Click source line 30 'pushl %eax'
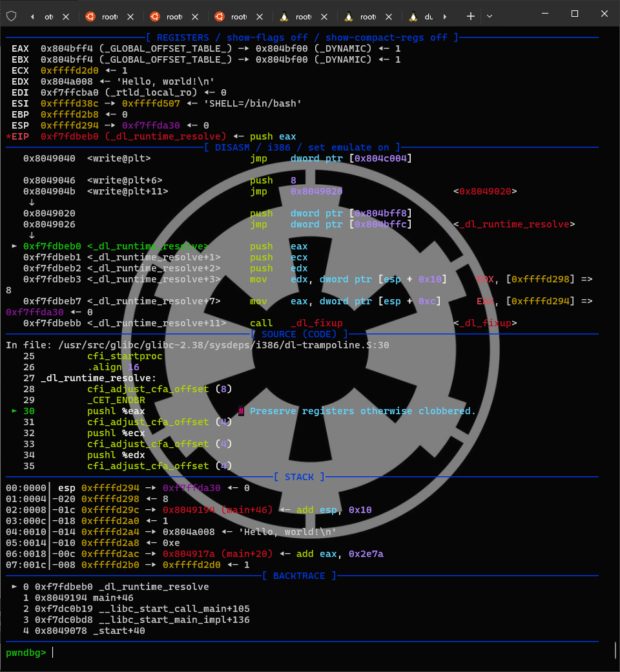Viewport: 620px width, 672px height. click(x=116, y=411)
